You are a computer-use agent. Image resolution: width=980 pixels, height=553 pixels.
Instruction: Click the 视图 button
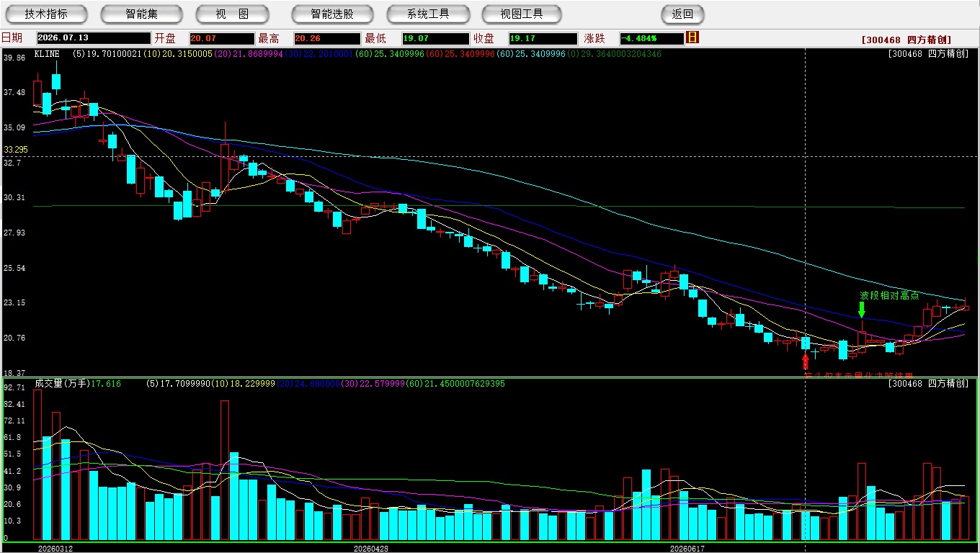tap(232, 14)
